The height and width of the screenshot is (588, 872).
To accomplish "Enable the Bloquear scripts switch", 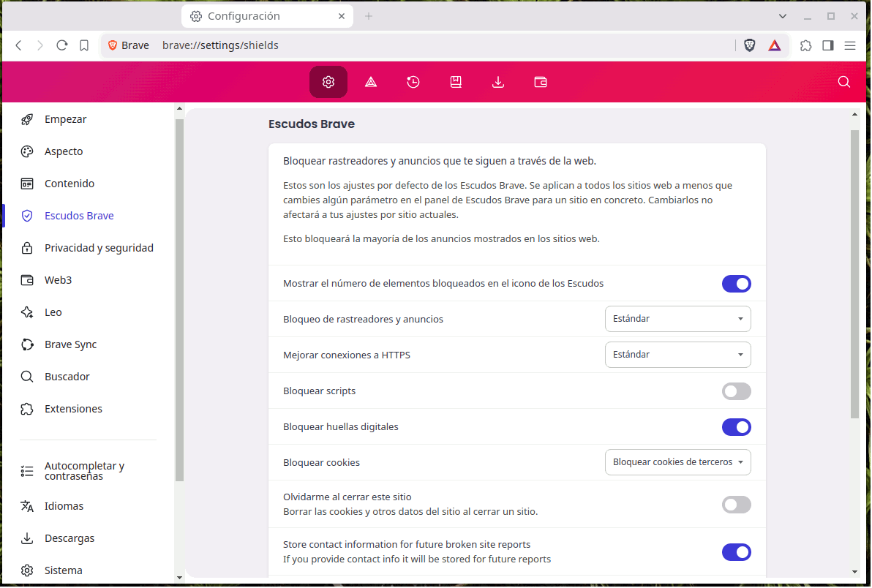I will 737,391.
